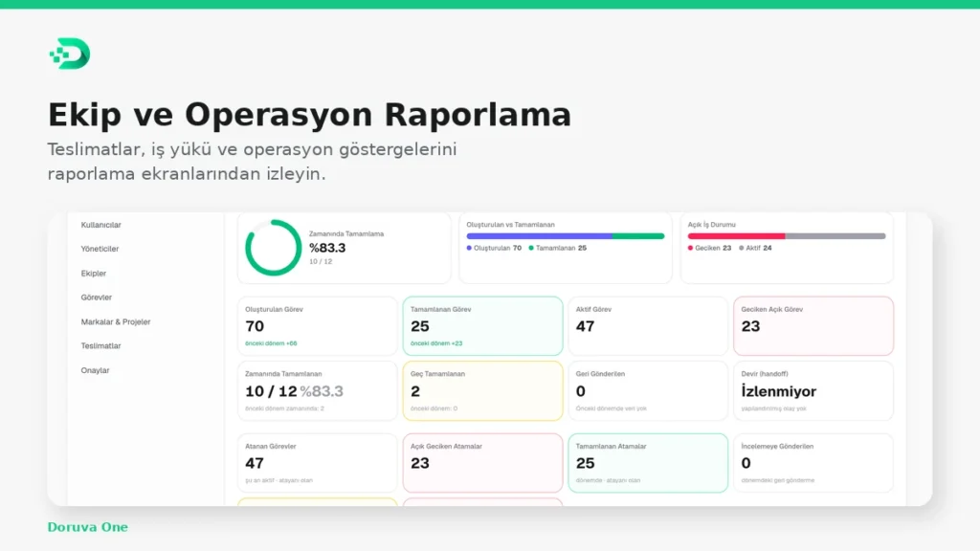Open Yöneticiler in the sidebar
This screenshot has height=551, width=980.
pyautogui.click(x=100, y=249)
